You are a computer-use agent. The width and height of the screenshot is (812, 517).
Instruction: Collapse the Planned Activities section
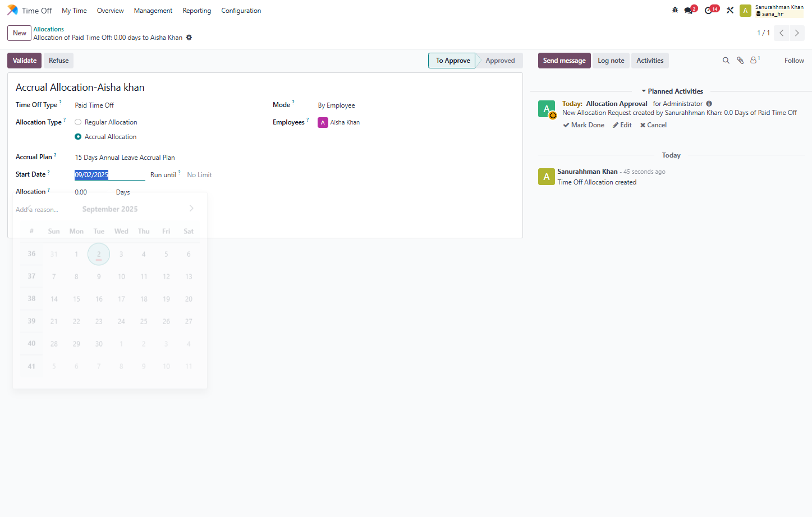click(x=672, y=91)
